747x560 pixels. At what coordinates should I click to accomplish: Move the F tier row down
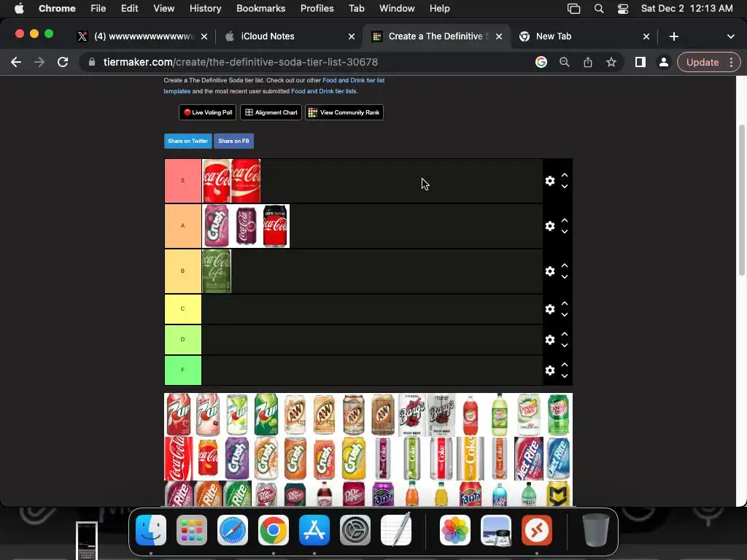(565, 376)
